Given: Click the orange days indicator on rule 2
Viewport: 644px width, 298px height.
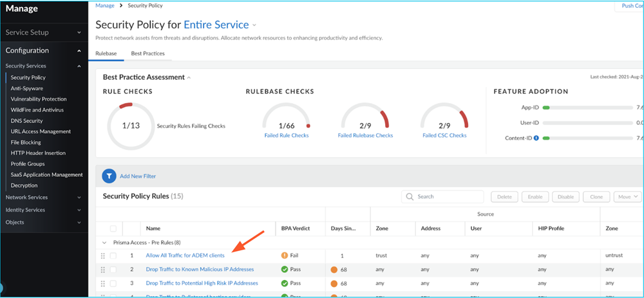Looking at the screenshot, I should pos(334,269).
